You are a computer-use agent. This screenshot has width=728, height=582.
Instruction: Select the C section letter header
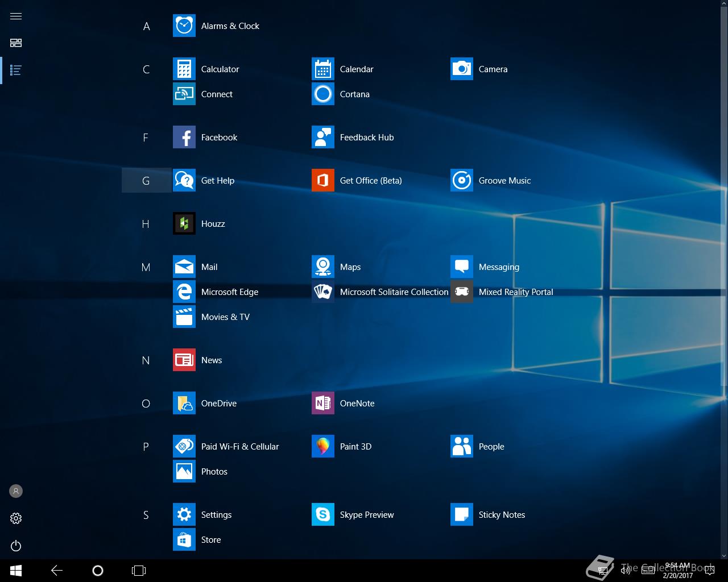tap(146, 69)
